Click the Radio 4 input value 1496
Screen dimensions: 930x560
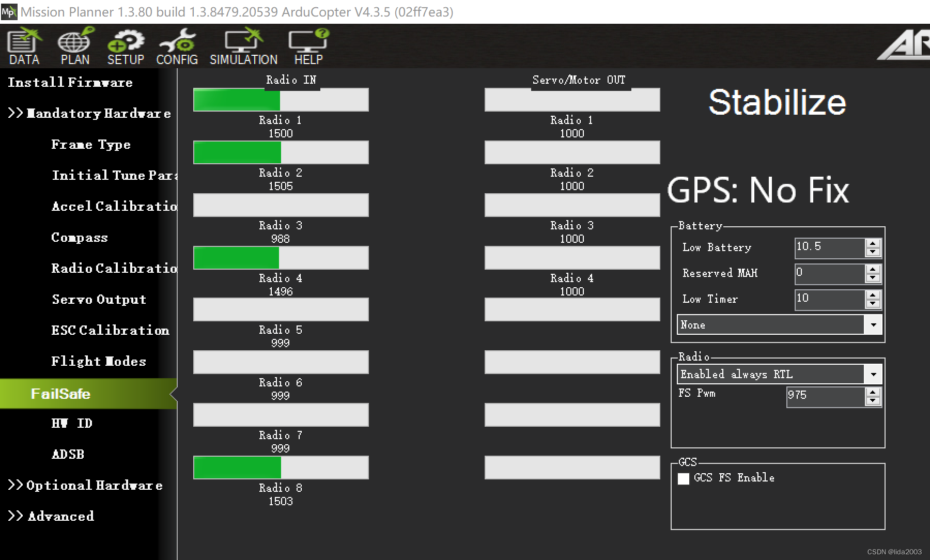(281, 291)
